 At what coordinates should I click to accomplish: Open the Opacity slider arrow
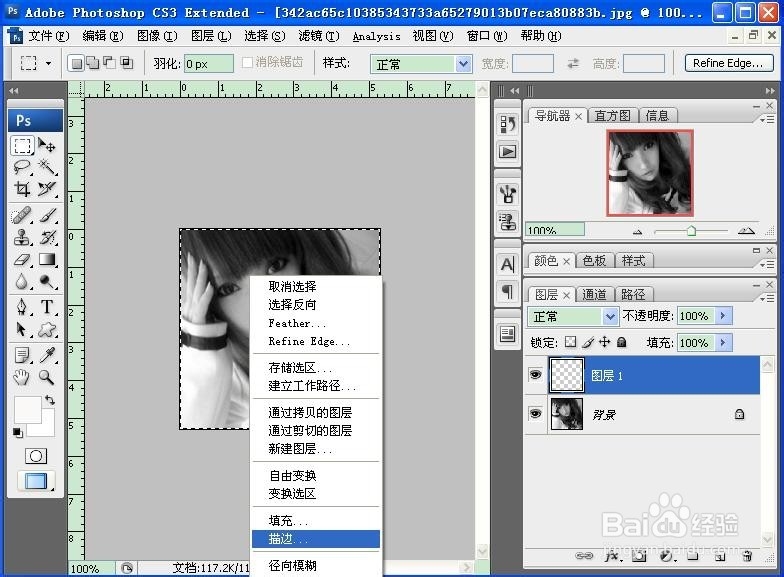(x=722, y=316)
